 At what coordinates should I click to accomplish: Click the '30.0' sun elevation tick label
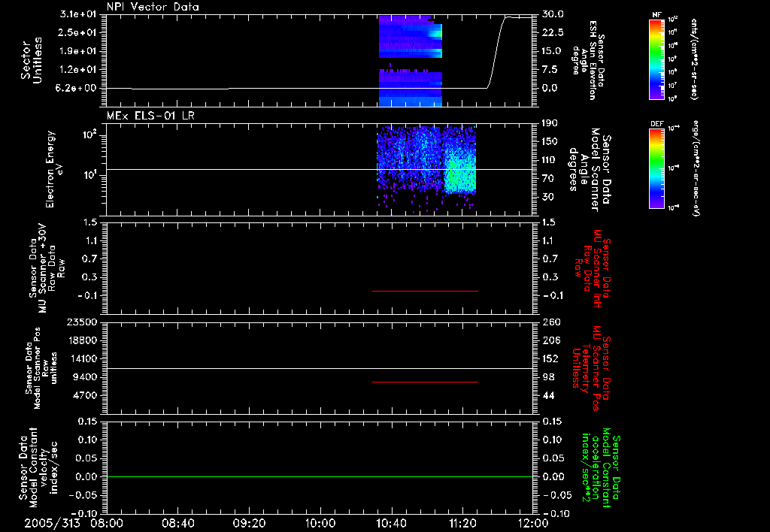click(553, 14)
